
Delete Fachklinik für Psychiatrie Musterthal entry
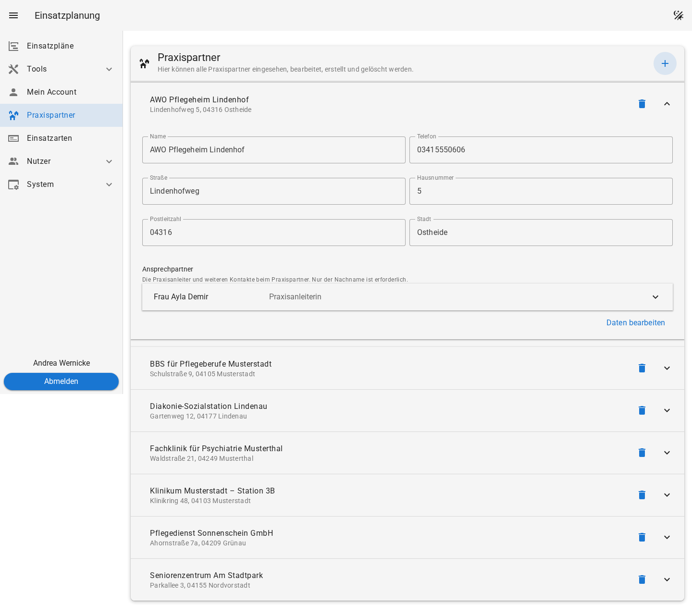point(642,453)
